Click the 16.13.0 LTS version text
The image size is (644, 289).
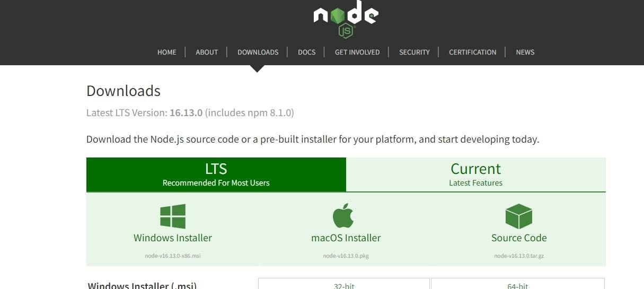(186, 113)
